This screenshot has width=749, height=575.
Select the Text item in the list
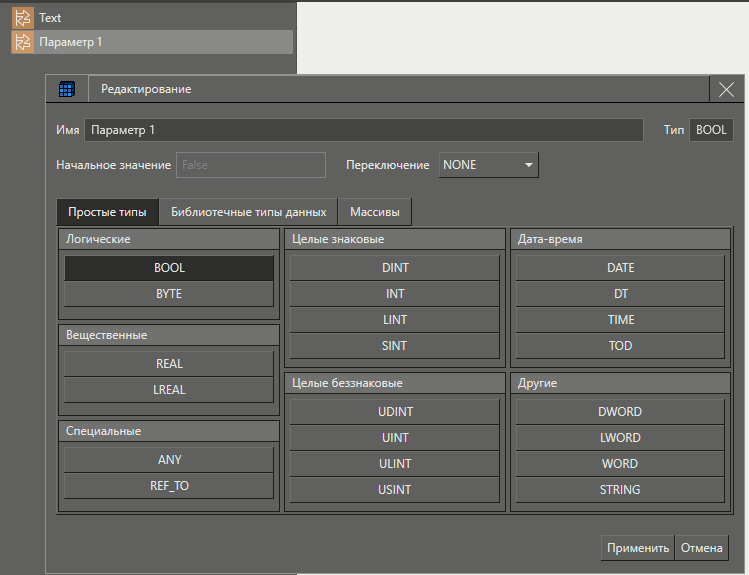[x=50, y=18]
